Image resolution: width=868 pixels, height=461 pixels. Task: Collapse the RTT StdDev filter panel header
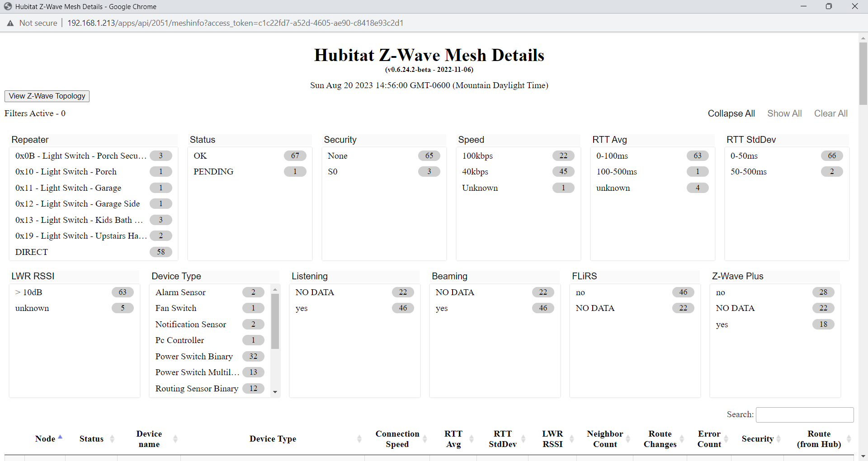pyautogui.click(x=787, y=140)
